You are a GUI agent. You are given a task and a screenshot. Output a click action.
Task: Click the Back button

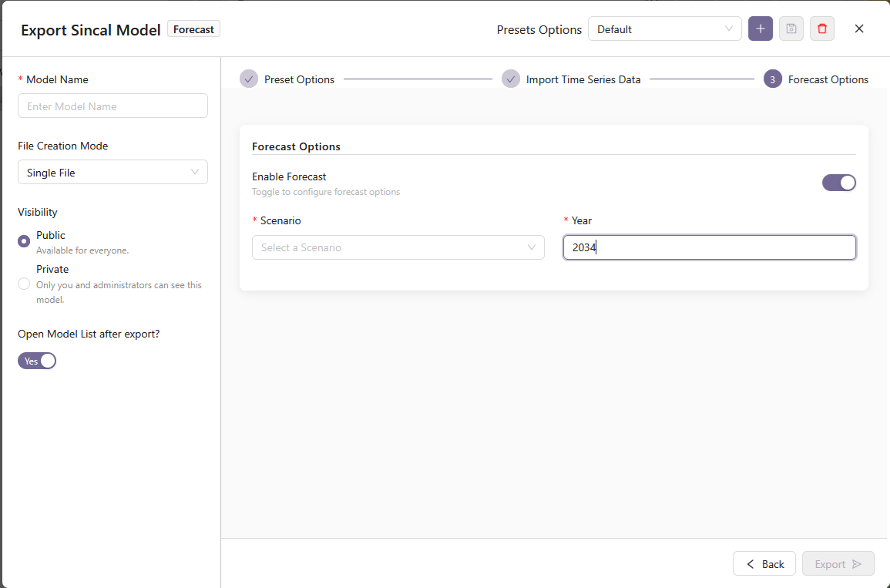(x=764, y=563)
